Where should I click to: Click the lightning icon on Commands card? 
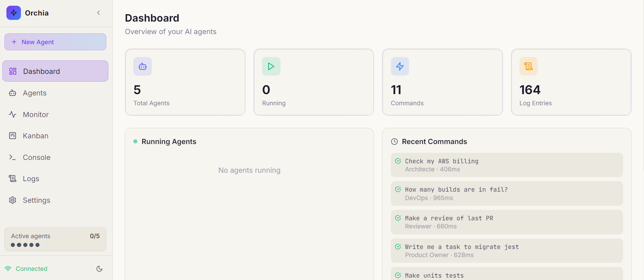click(x=400, y=66)
